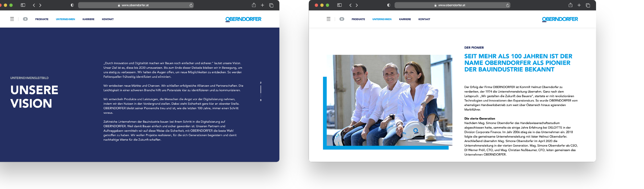
Task: Show tab overview in right Safari window
Action: (588, 5)
